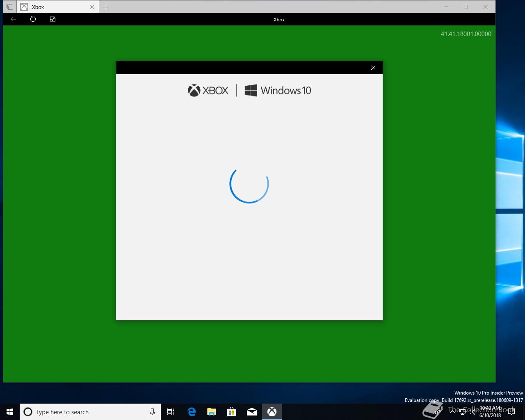Viewport: 525px width, 420px height.
Task: Click the Cortana search box
Action: (90, 412)
